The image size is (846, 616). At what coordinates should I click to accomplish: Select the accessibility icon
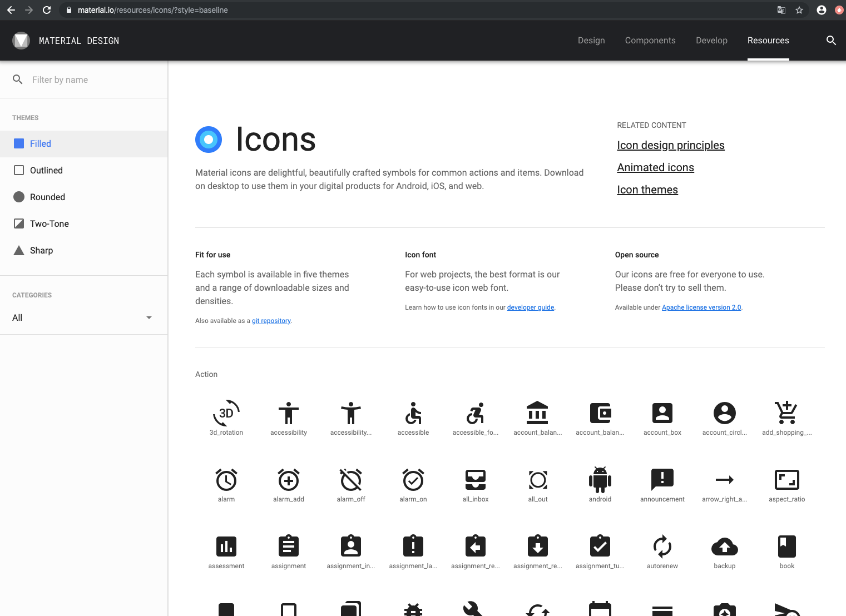coord(289,413)
